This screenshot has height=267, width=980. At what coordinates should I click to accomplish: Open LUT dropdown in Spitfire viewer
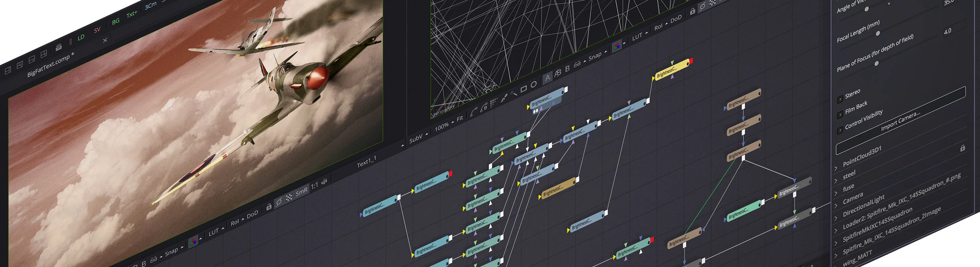tap(216, 231)
